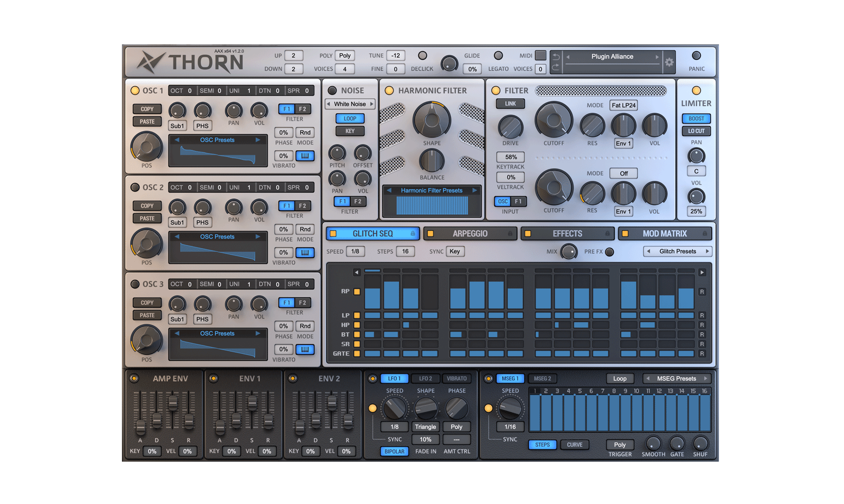Click the Amp Env attack slider
The image size is (844, 504).
coord(140,426)
